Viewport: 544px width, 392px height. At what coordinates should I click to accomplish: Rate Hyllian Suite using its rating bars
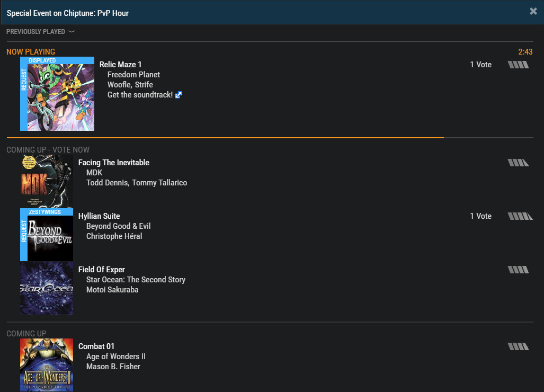click(x=520, y=216)
